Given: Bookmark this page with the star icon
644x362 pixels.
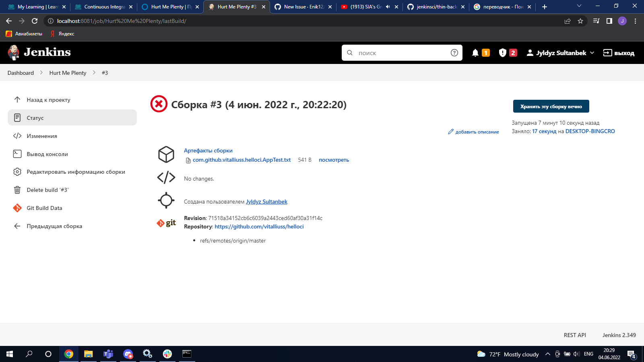Looking at the screenshot, I should pos(580,21).
